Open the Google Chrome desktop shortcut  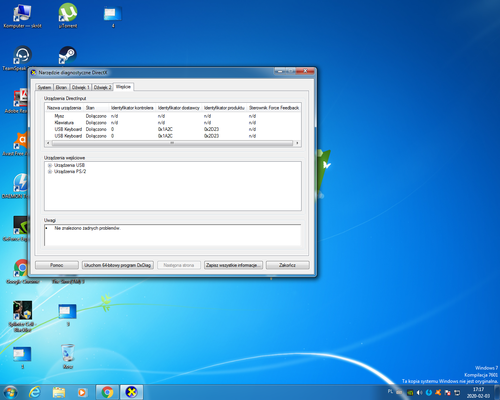pos(22,272)
